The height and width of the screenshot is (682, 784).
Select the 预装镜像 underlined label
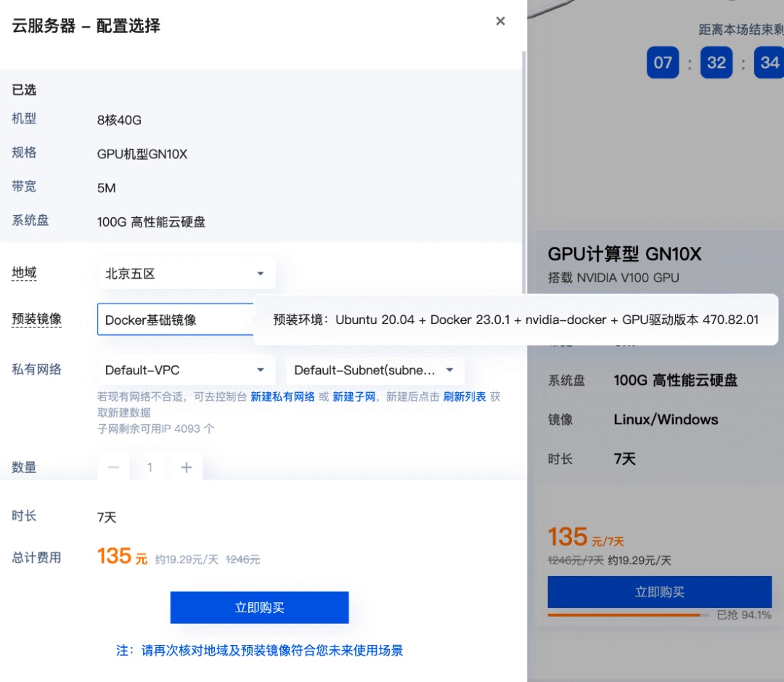click(36, 319)
